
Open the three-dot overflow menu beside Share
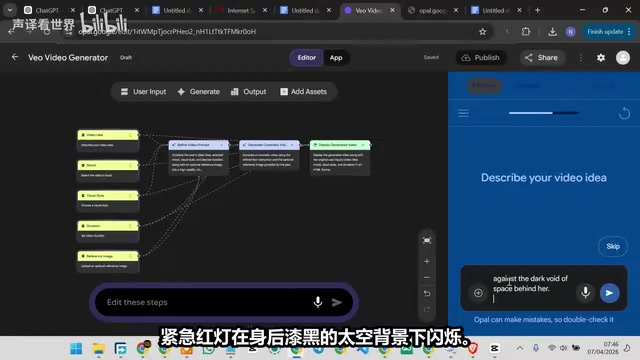[x=581, y=58]
